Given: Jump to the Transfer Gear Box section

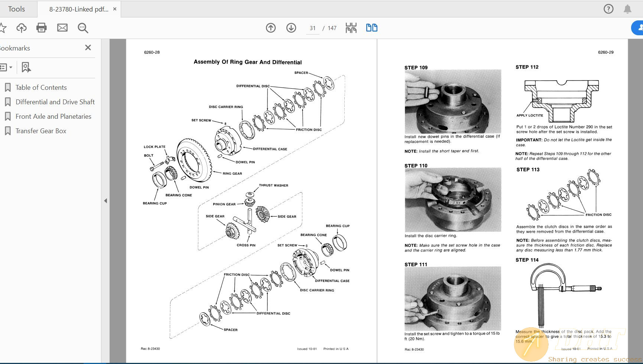Looking at the screenshot, I should tap(40, 131).
